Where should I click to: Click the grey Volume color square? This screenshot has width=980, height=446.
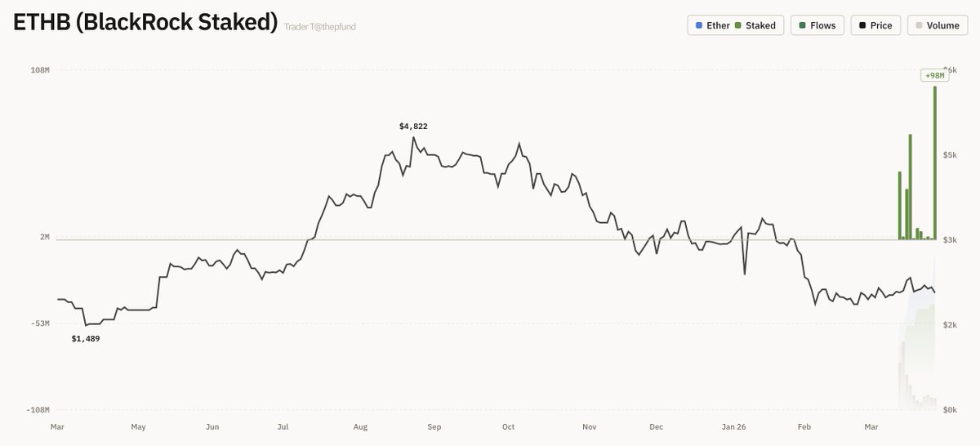(919, 25)
